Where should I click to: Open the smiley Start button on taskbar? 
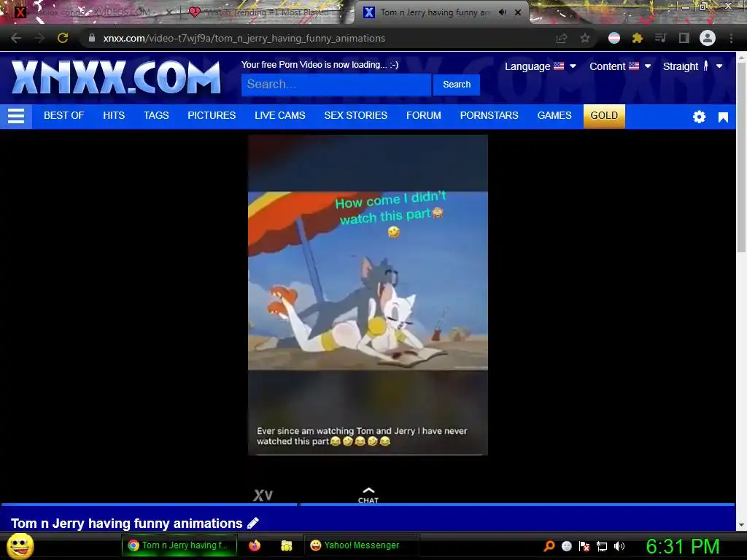click(x=20, y=545)
